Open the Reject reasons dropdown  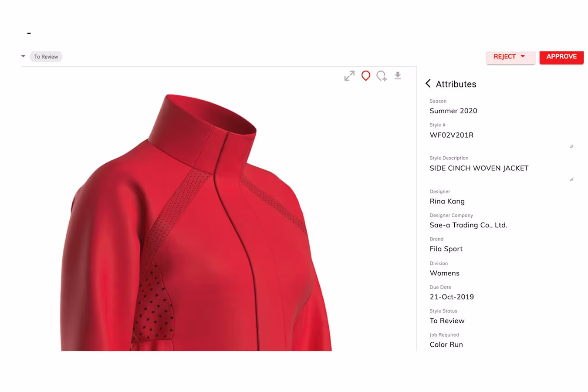(510, 57)
